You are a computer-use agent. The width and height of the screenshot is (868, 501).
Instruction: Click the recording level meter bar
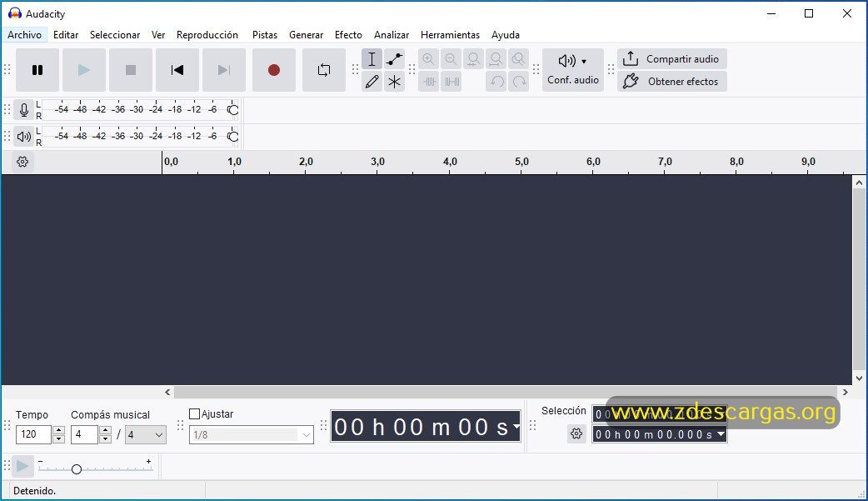pos(140,110)
